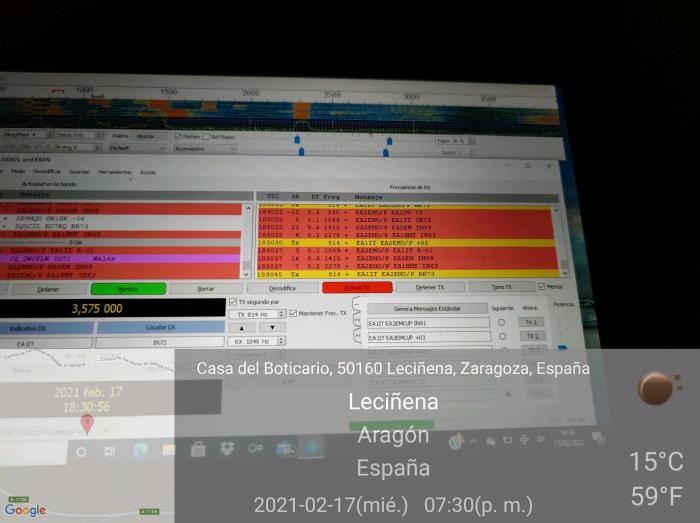Adjust the RX 1049 Hz stepper
Viewport: 700px width, 523px height.
tap(281, 341)
